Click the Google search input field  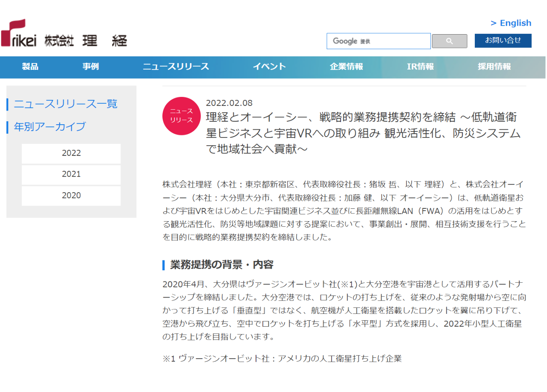point(378,41)
